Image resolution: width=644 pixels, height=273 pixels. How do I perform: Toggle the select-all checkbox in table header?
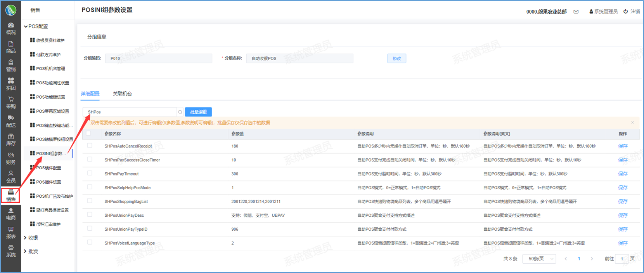[x=88, y=133]
